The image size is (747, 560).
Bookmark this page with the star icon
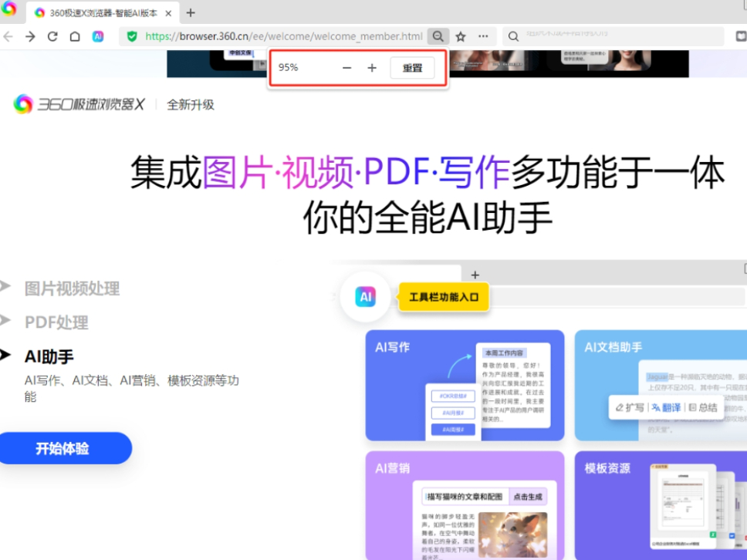461,37
